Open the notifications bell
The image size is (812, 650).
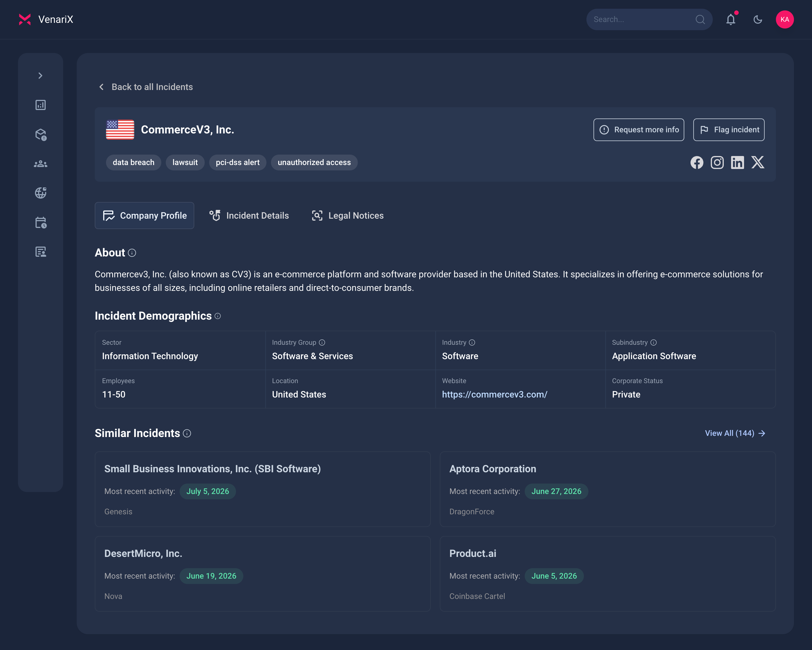[731, 19]
